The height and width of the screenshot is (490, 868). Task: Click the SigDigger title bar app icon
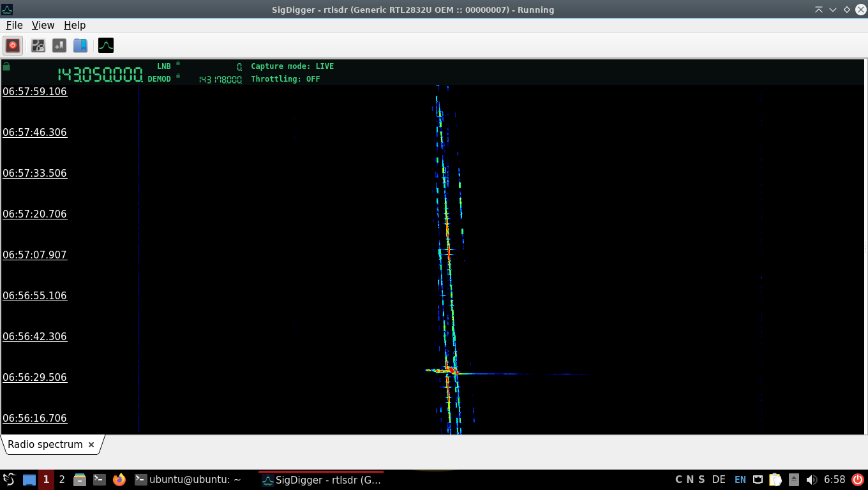point(7,10)
